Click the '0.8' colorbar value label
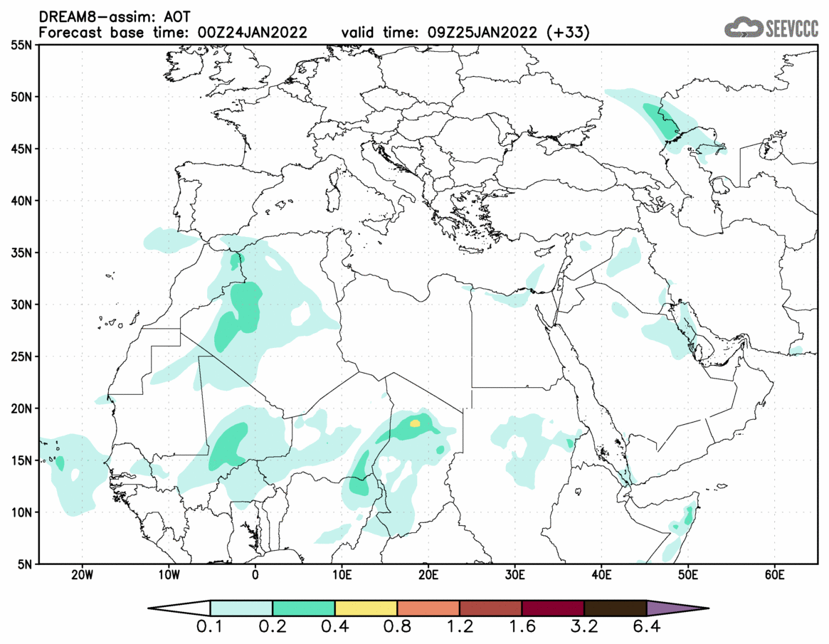Image resolution: width=829 pixels, height=644 pixels. pos(397,627)
